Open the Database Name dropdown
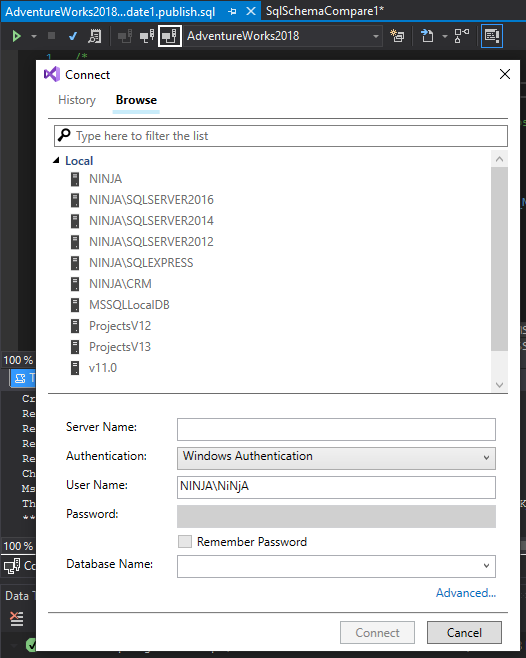Screen dimensions: 526x658 tap(486, 566)
